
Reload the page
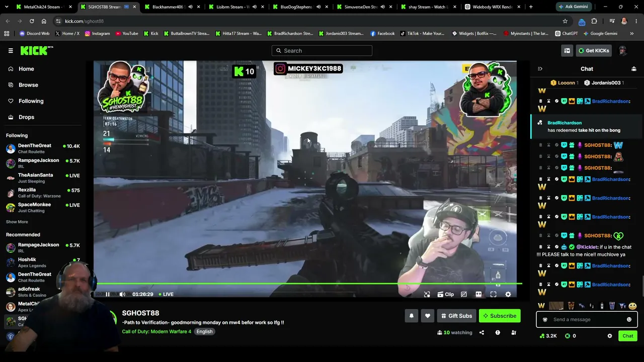click(32, 21)
